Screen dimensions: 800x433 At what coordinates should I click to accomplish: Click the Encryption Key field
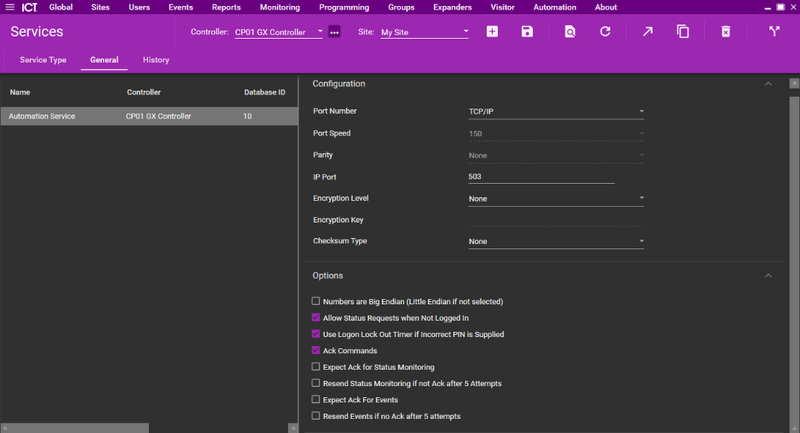click(556, 220)
